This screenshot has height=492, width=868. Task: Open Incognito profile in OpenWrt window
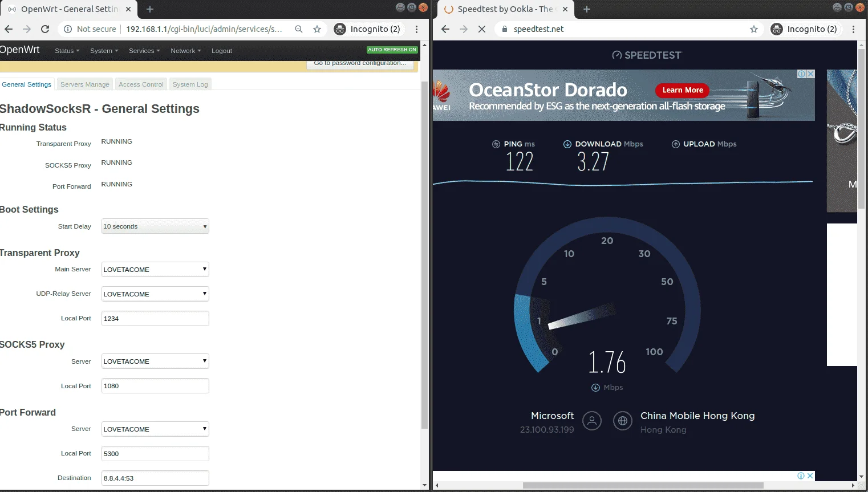pyautogui.click(x=368, y=29)
